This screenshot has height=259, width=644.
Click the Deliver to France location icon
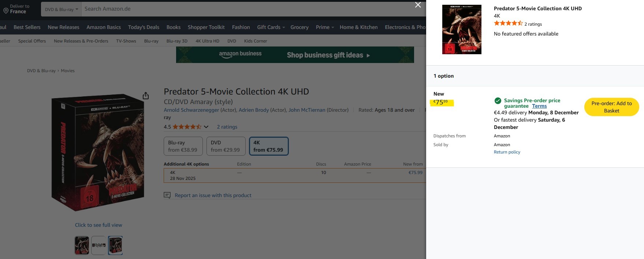pyautogui.click(x=6, y=11)
